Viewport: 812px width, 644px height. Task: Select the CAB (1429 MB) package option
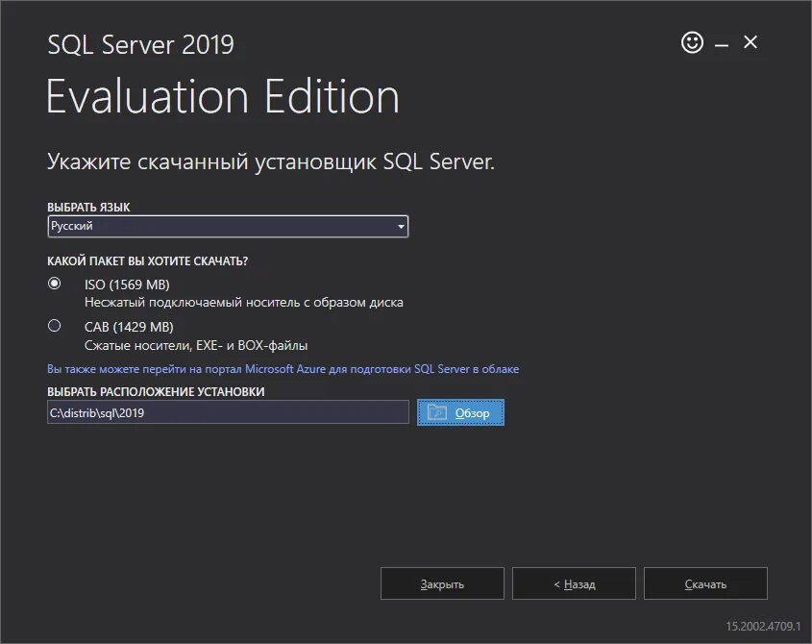click(x=55, y=326)
